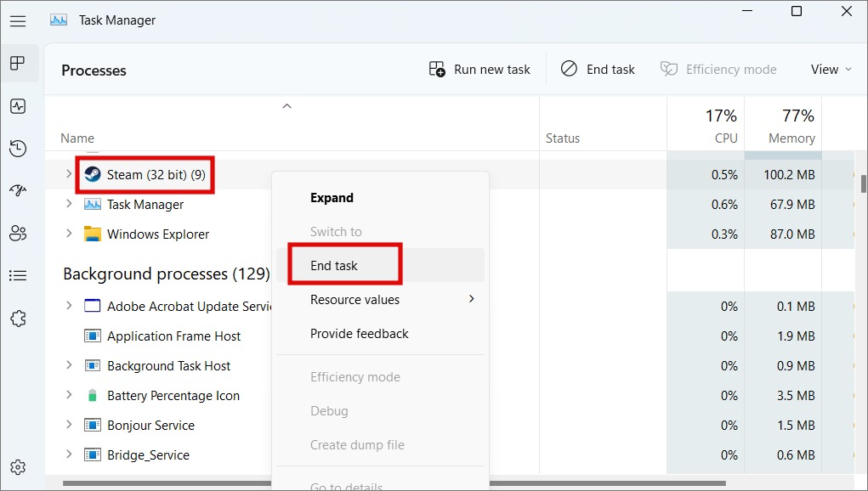868x491 pixels.
Task: Maximize the Task Manager window
Action: [796, 11]
